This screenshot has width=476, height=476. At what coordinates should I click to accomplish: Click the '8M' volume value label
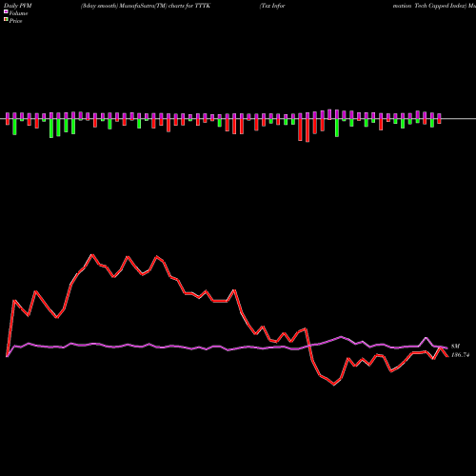pyautogui.click(x=455, y=347)
